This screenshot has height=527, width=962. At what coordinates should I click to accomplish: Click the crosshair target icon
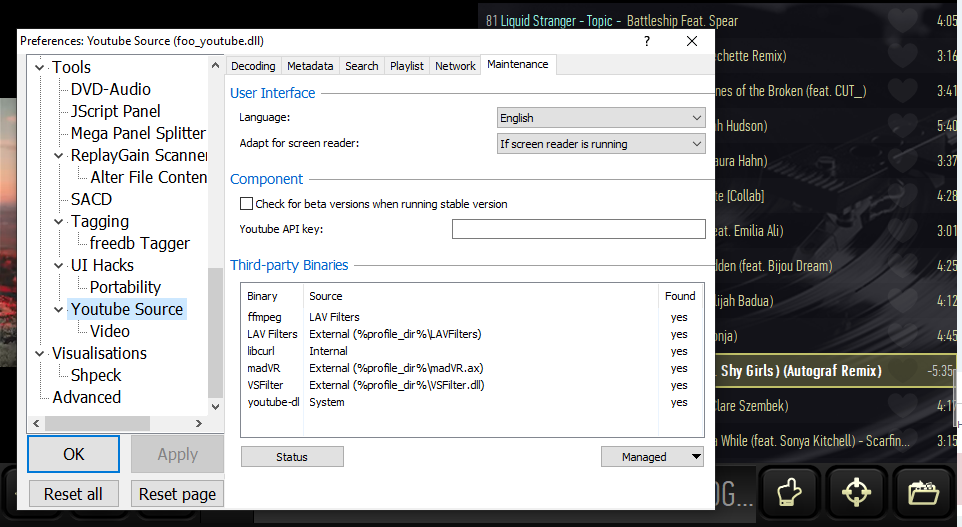pyautogui.click(x=856, y=492)
